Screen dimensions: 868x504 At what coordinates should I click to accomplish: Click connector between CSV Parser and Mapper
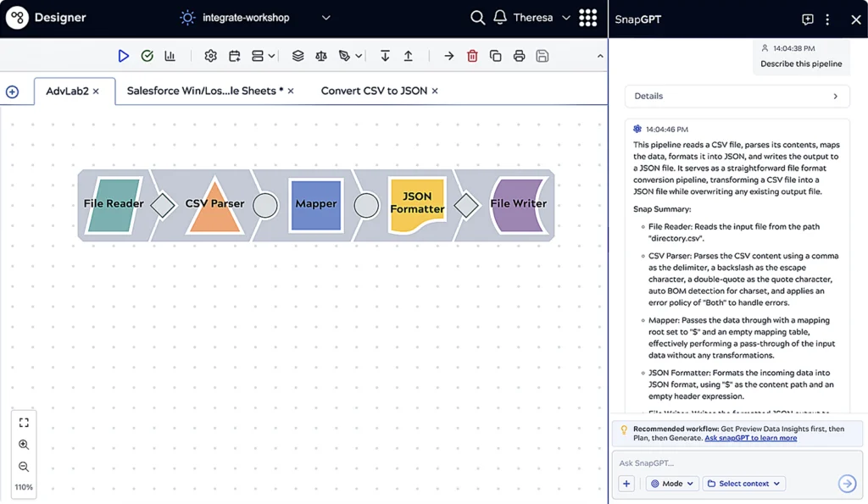click(265, 205)
